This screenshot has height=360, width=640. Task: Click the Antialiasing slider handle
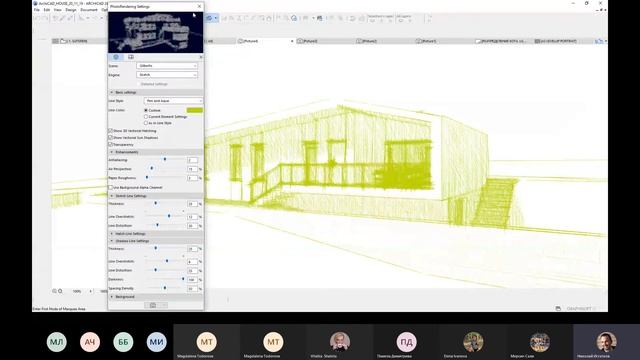pos(165,160)
